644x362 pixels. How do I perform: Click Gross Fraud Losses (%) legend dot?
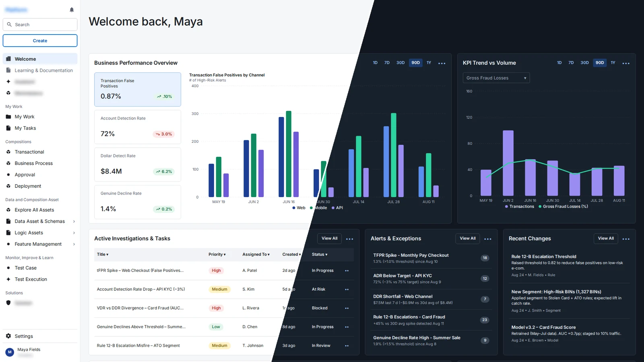tap(540, 207)
